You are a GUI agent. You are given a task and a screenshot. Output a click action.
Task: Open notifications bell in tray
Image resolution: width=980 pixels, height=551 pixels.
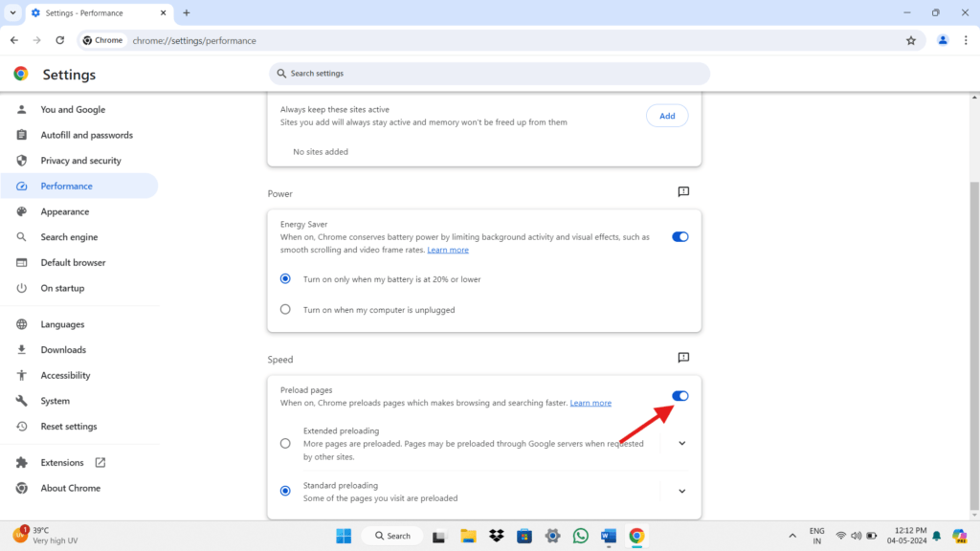click(937, 536)
